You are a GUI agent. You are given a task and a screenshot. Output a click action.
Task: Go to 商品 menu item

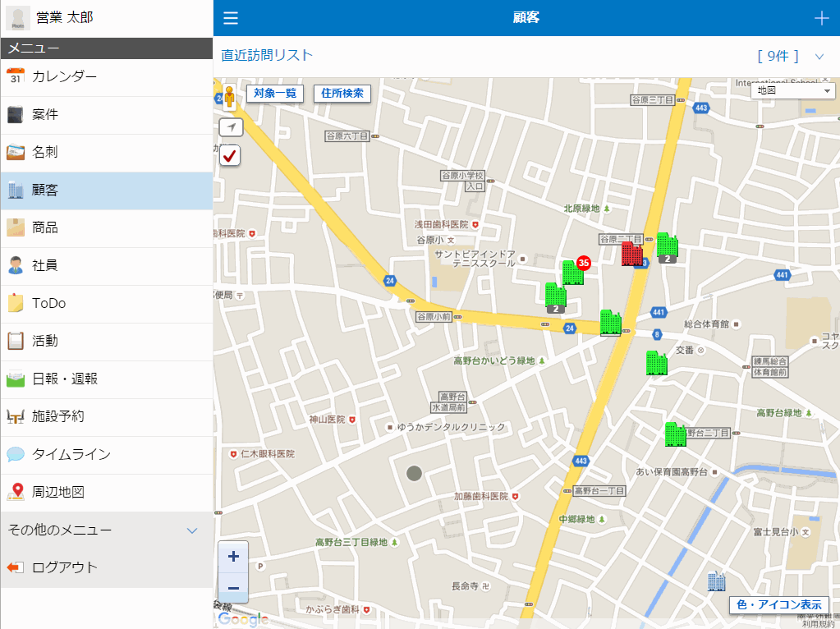(107, 228)
